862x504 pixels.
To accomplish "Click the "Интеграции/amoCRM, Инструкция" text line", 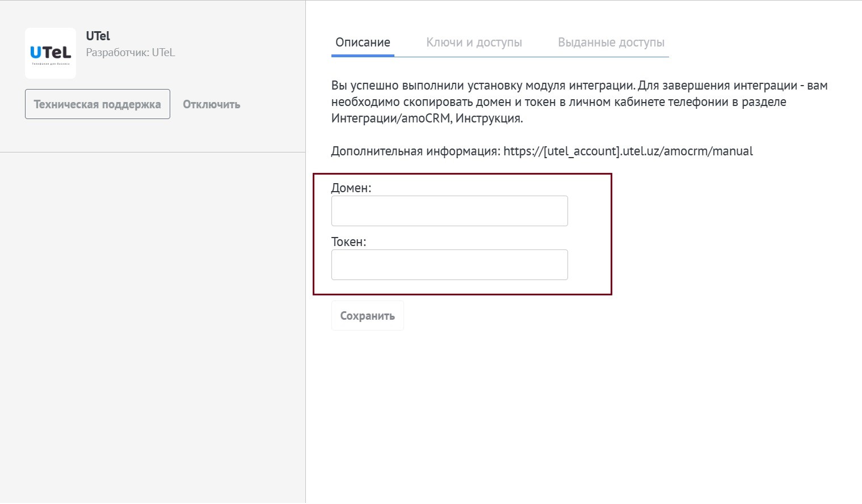I will tap(427, 118).
